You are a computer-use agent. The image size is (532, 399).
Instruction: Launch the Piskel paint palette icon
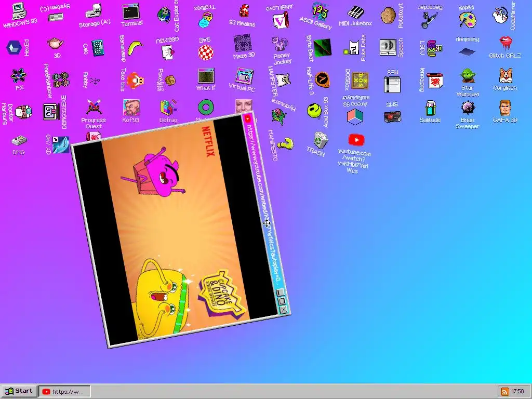pos(467,20)
